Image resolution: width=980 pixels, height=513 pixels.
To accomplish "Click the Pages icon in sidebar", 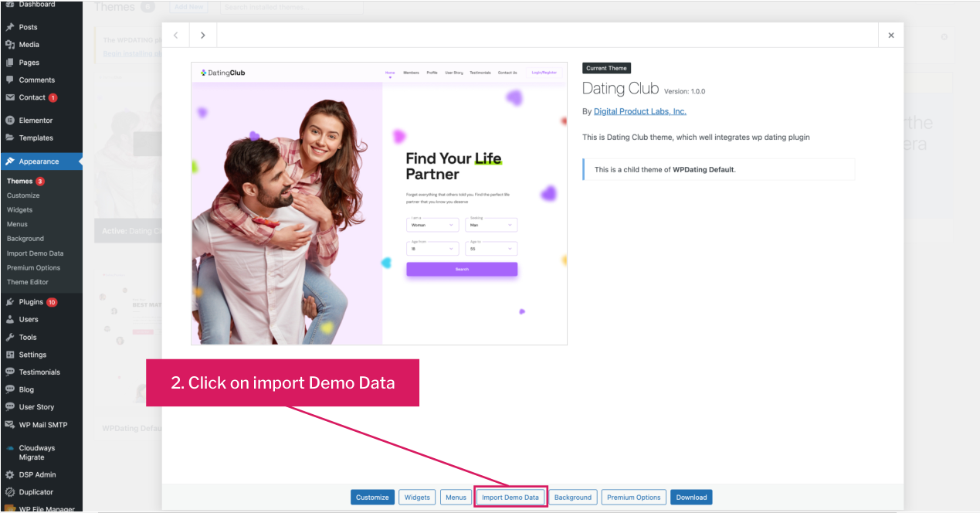I will (x=10, y=63).
